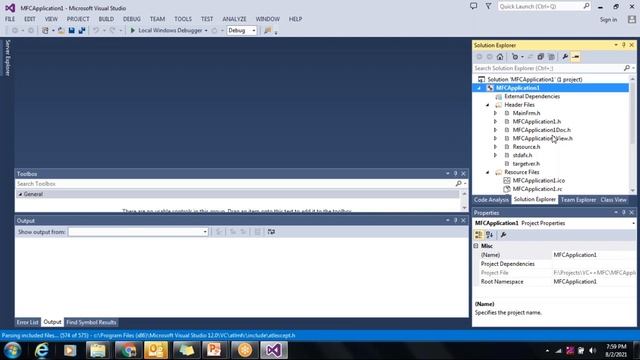Open Chrome from the taskbar

pyautogui.click(x=128, y=350)
